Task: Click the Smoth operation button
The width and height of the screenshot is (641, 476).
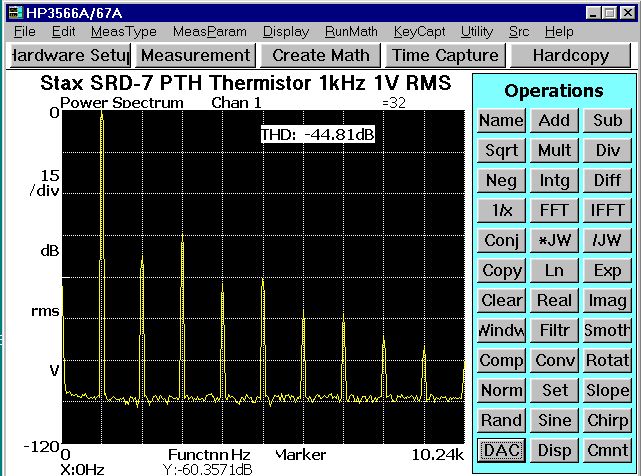Action: pos(607,330)
